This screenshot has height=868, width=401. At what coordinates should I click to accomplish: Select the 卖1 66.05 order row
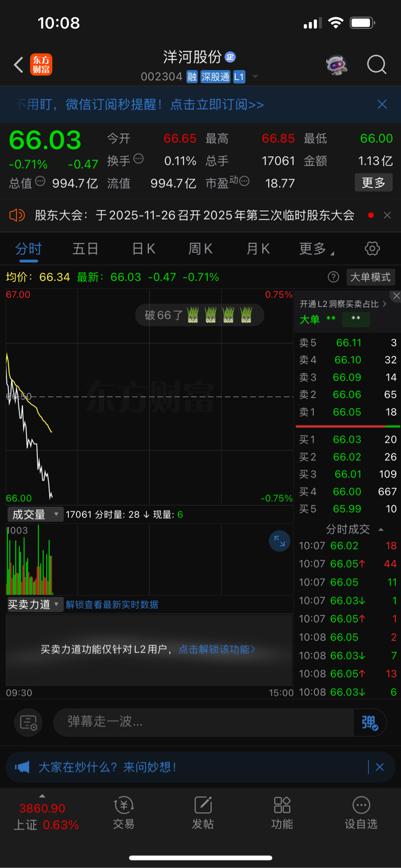(x=348, y=412)
